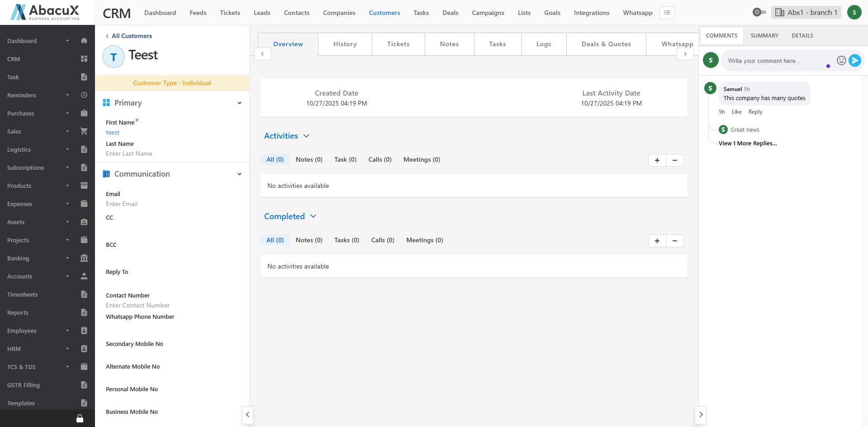Image resolution: width=868 pixels, height=427 pixels.
Task: Click View 1 More Replies link
Action: coord(747,144)
